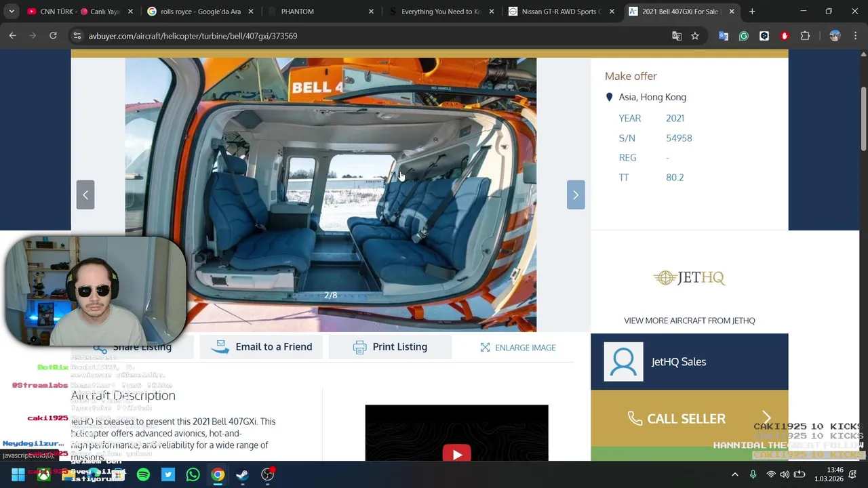Click the Email to a Friend button
The image size is (868, 488).
pyautogui.click(x=261, y=347)
